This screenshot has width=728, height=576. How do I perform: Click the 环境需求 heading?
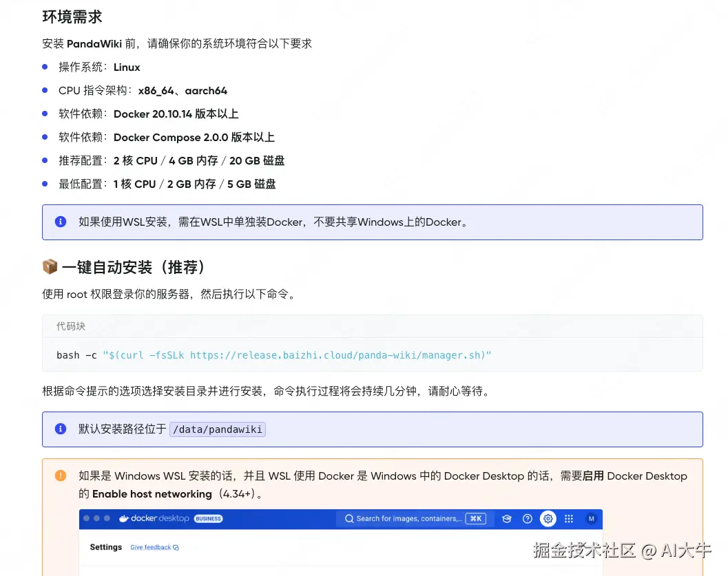72,17
